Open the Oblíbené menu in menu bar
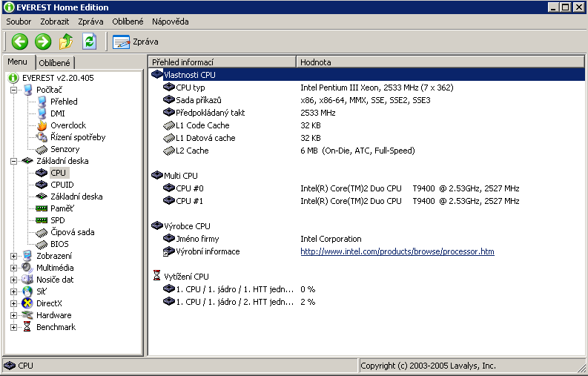588x376 pixels. (x=128, y=22)
